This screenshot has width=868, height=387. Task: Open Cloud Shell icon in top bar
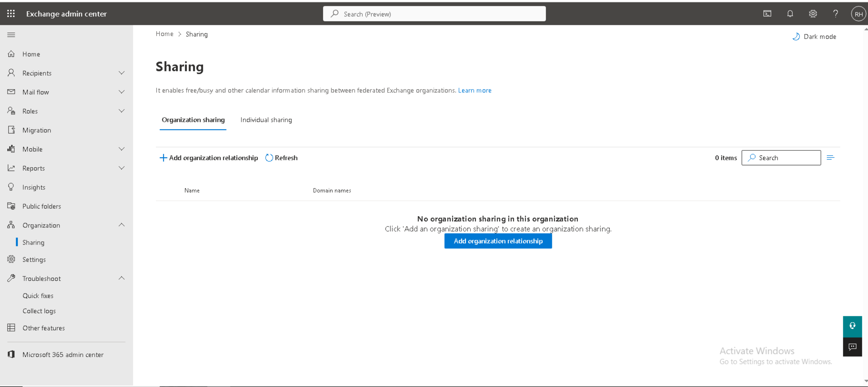tap(767, 14)
